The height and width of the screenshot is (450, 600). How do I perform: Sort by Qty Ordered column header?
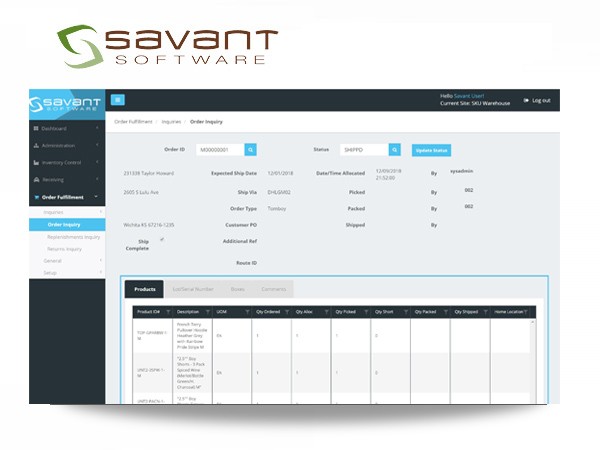(268, 312)
